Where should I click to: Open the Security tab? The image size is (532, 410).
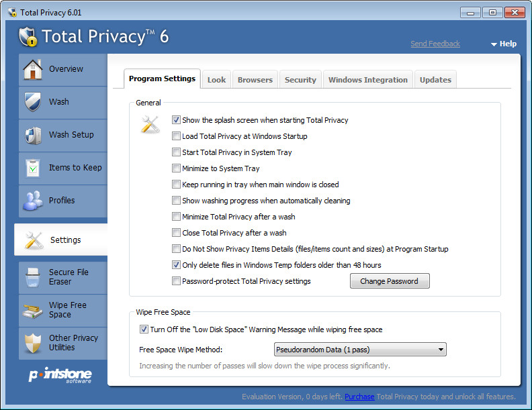pos(300,80)
